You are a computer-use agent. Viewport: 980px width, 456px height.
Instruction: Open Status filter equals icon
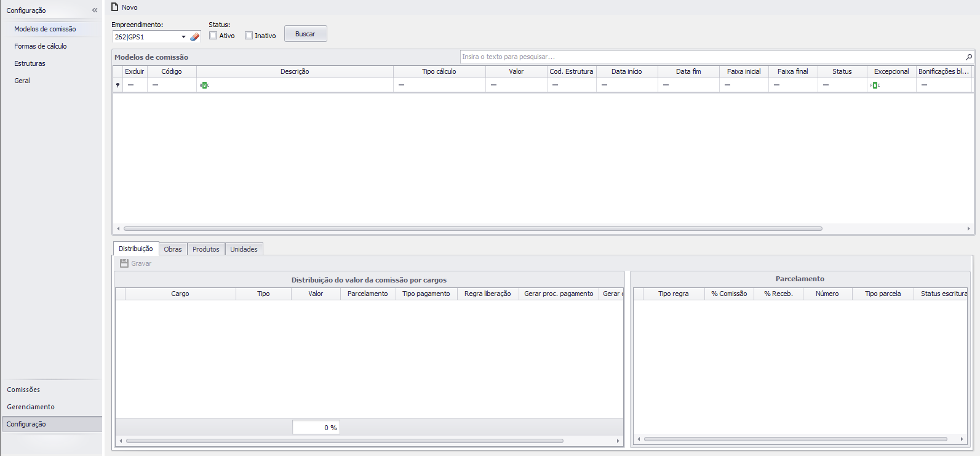point(826,85)
